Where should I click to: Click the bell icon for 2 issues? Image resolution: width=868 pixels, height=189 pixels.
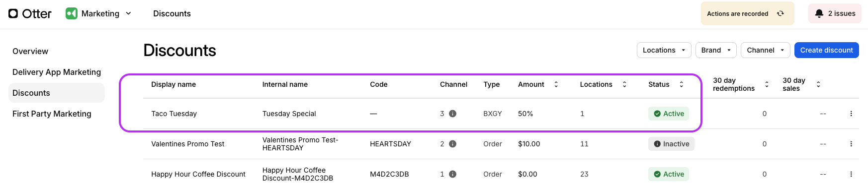819,13
